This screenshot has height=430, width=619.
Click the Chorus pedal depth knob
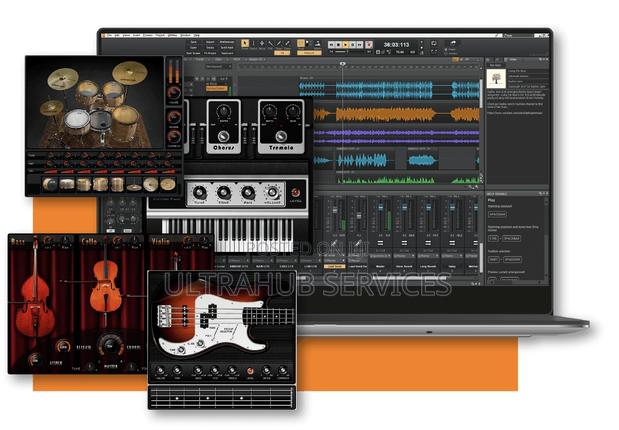pos(223,112)
